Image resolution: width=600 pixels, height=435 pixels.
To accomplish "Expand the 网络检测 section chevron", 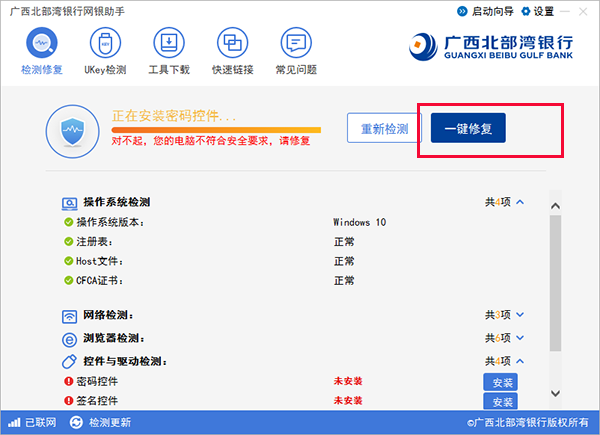I will (520, 315).
